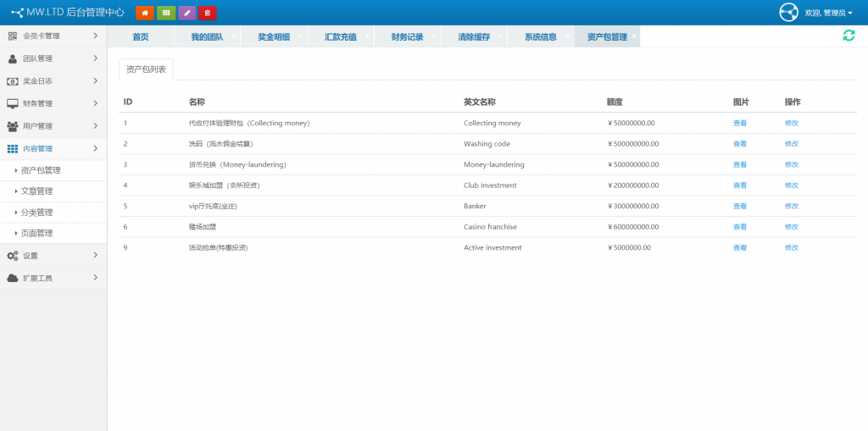Click the 会员卡管理 QR code icon

tap(12, 36)
